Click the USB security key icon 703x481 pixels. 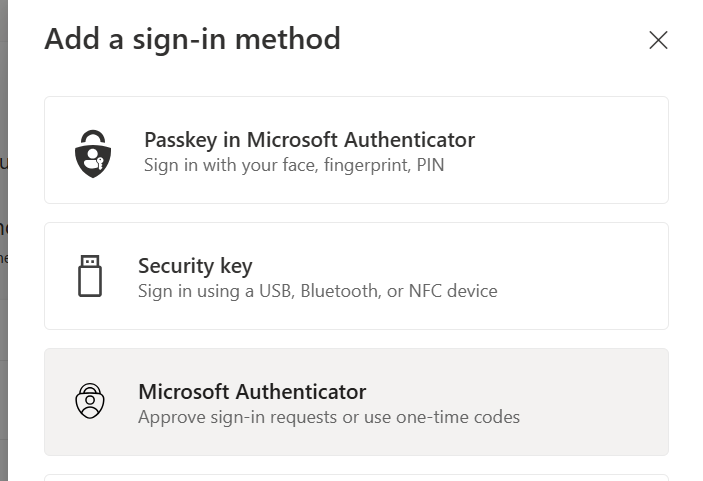pyautogui.click(x=90, y=276)
